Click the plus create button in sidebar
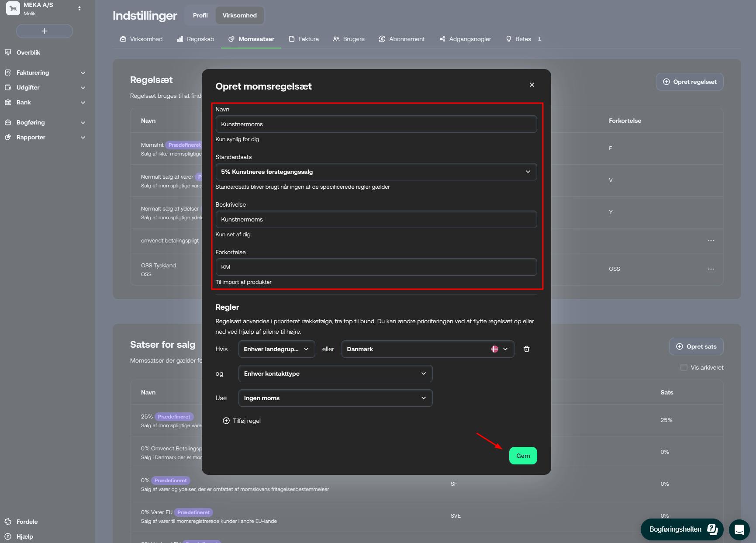756x543 pixels. tap(45, 31)
